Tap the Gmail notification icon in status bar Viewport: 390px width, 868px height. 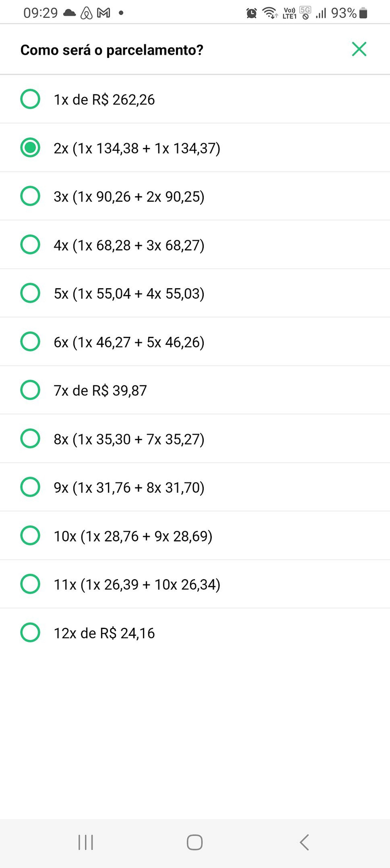pyautogui.click(x=104, y=13)
